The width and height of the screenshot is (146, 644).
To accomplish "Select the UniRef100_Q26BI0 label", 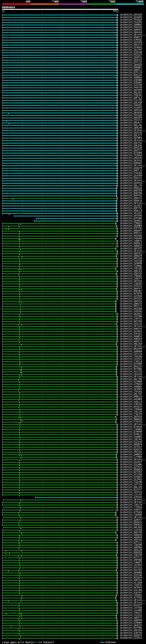I will pyautogui.click(x=131, y=635).
